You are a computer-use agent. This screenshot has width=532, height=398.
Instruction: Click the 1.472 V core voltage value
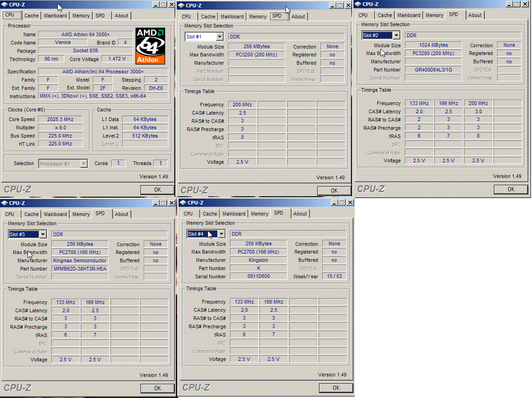[117, 59]
